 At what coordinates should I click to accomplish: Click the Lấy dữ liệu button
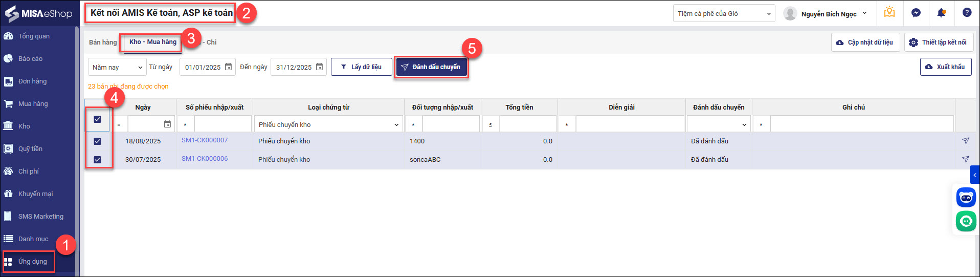(362, 67)
